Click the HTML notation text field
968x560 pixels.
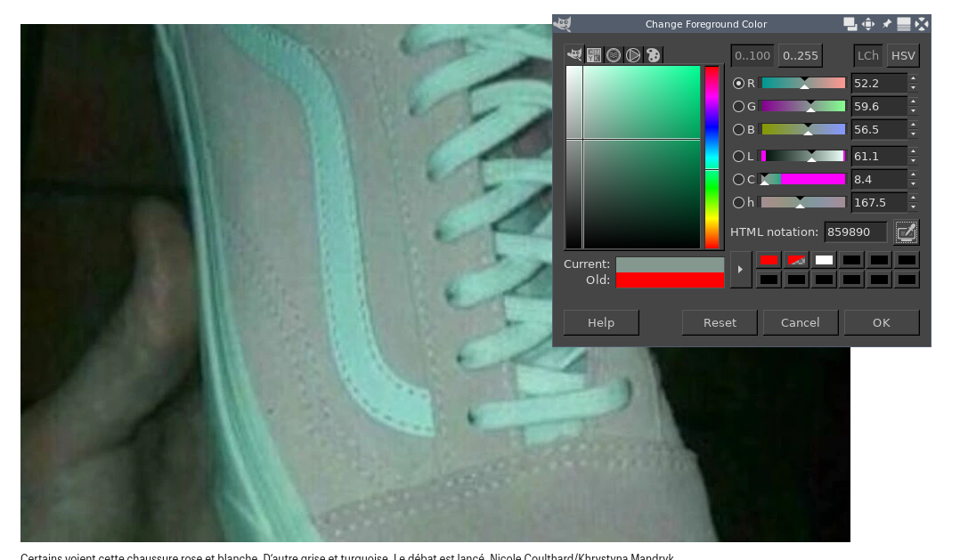pos(855,232)
